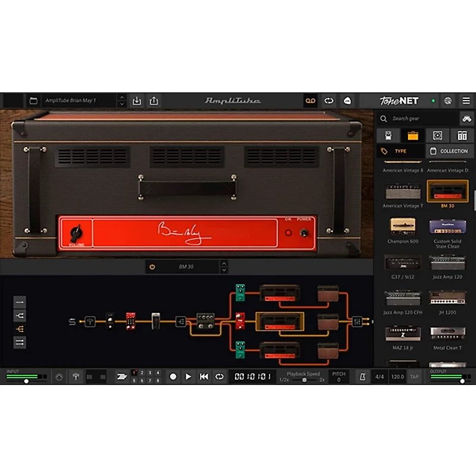This screenshot has width=476, height=476.
Task: Adjust the OUTPUT level slider
Action: 462,381
